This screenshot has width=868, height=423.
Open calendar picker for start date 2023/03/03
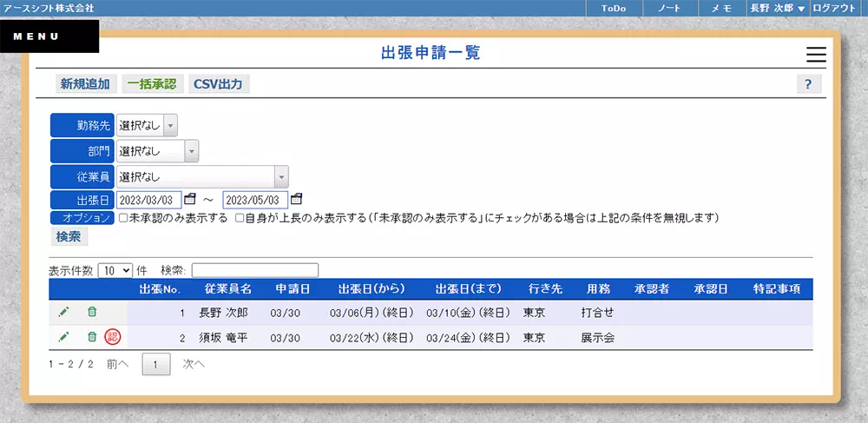tap(190, 199)
